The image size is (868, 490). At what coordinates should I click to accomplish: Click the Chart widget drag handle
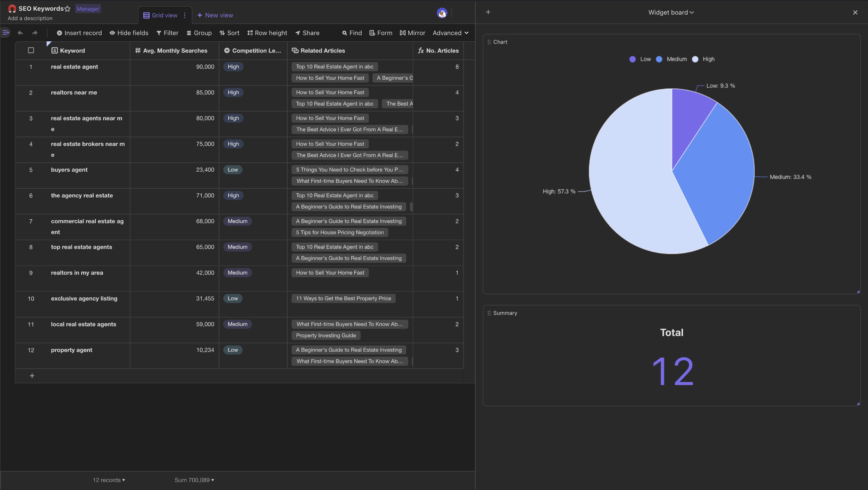[489, 42]
